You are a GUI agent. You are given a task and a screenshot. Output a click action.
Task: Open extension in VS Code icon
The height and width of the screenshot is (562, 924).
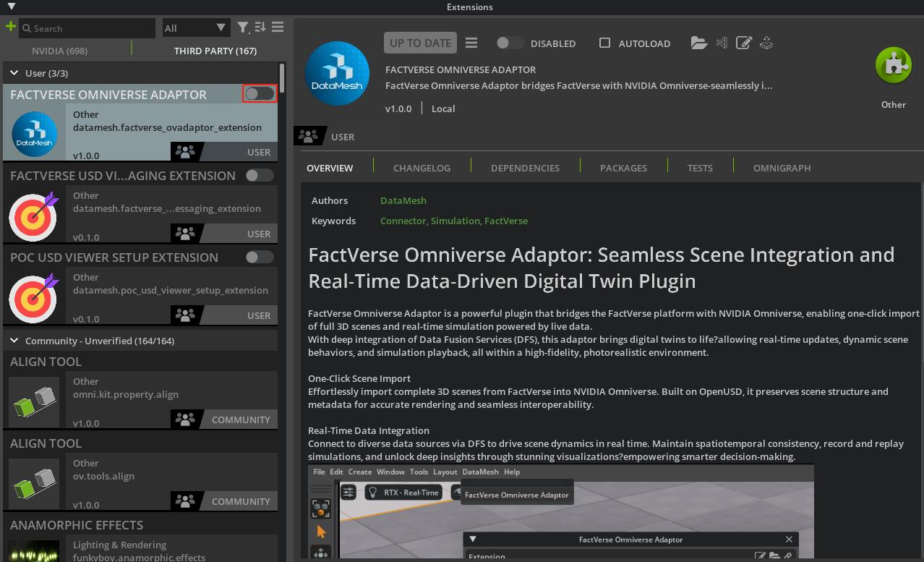[722, 43]
